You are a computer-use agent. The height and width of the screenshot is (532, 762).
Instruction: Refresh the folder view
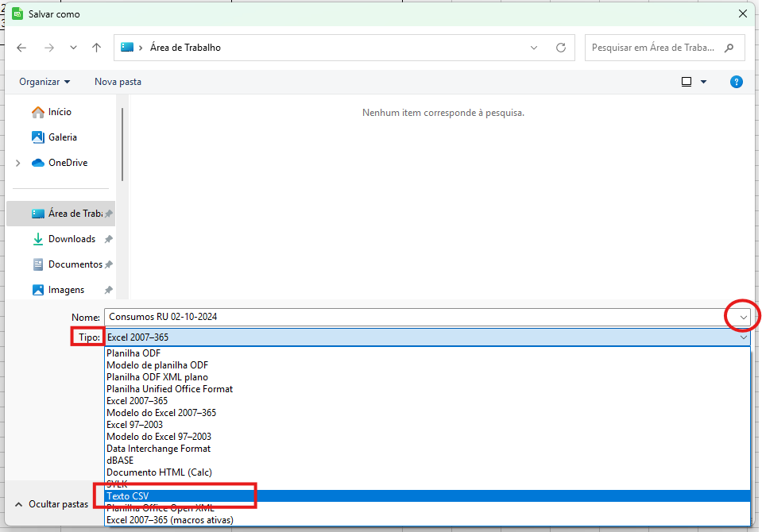561,48
